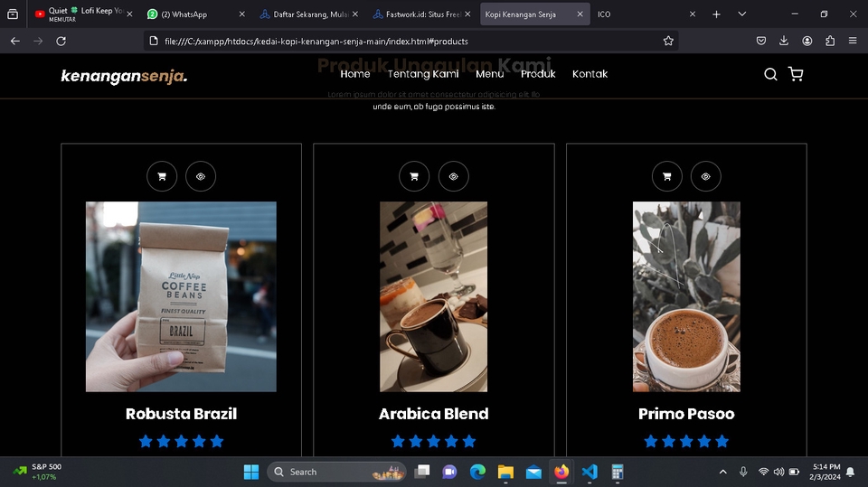Open the Downloads panel
Viewport: 868px width, 487px height.
(784, 41)
